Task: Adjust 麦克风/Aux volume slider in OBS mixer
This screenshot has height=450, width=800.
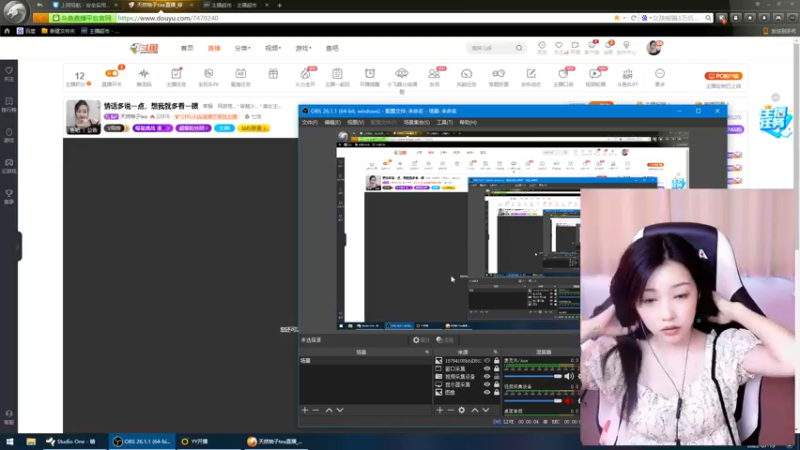Action: click(533, 377)
